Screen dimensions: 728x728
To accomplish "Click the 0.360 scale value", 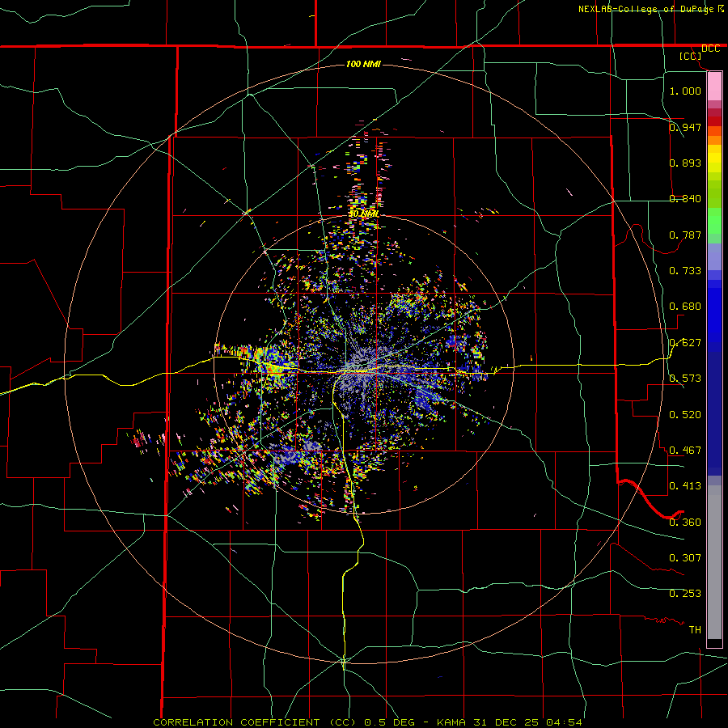I will coord(685,523).
